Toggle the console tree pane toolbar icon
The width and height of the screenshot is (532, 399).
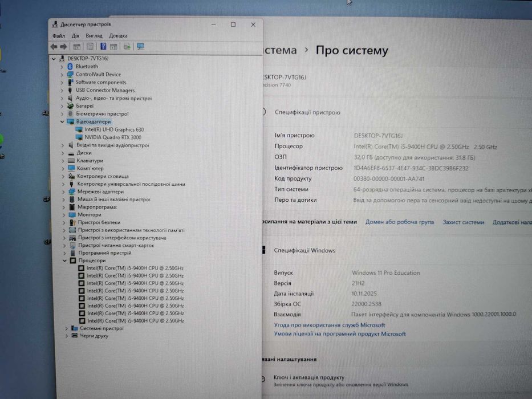tap(77, 47)
